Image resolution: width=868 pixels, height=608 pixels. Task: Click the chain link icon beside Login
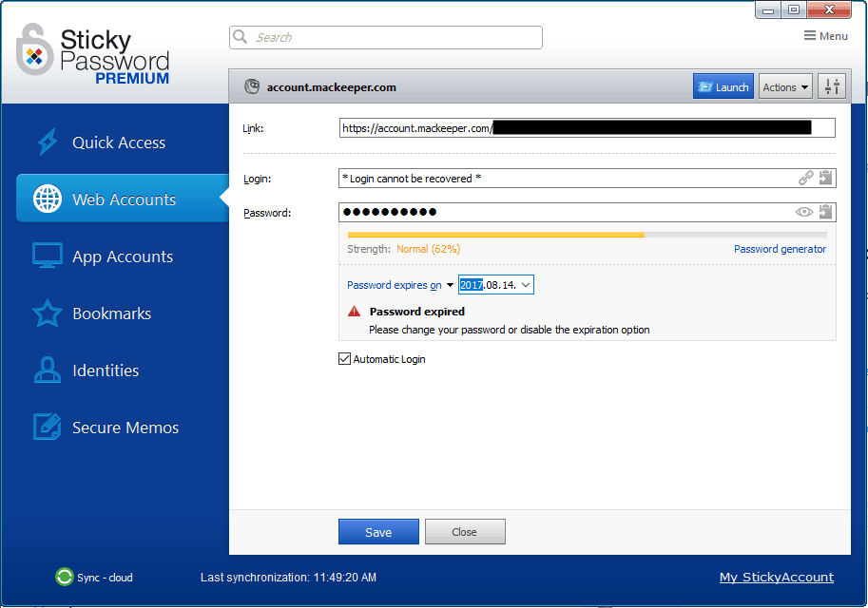pyautogui.click(x=805, y=177)
